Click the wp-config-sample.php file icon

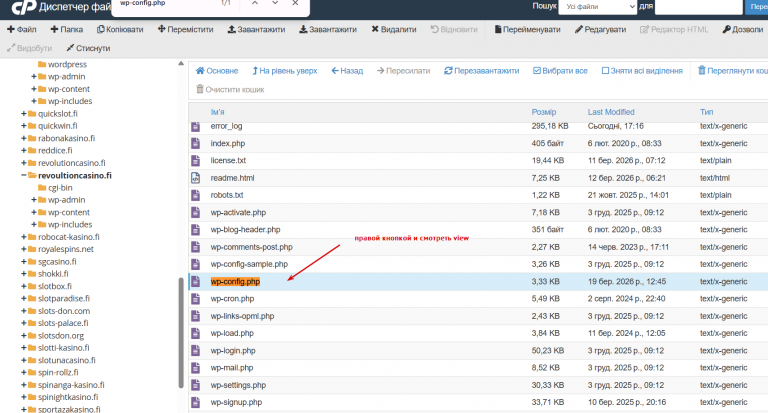point(195,264)
